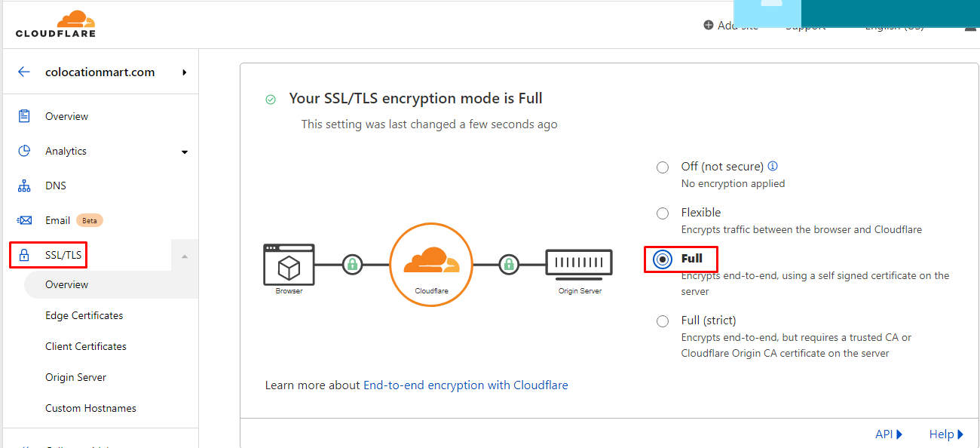Open the Edge Certificates menu item
This screenshot has height=448, width=980.
[x=84, y=315]
